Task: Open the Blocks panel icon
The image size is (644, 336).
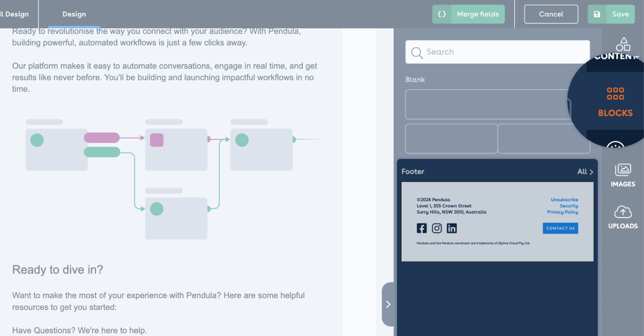Action: 615,94
